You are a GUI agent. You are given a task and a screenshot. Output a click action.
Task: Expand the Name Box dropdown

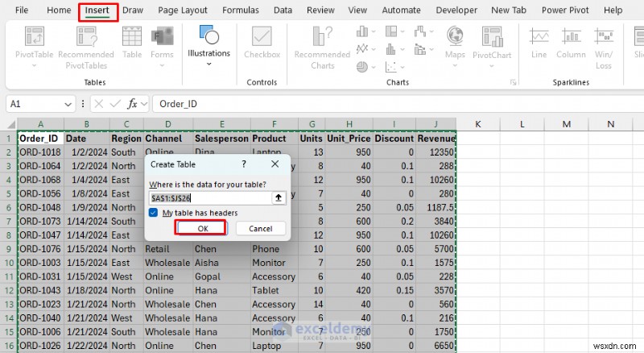click(x=68, y=104)
